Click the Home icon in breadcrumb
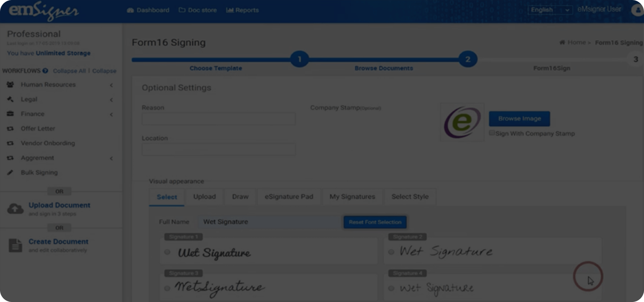The height and width of the screenshot is (302, 644). tap(562, 42)
